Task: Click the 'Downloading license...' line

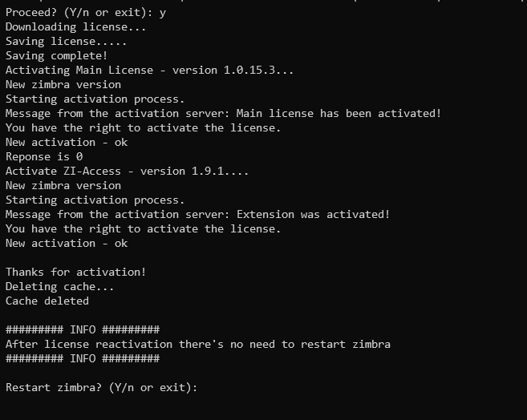Action: point(76,27)
